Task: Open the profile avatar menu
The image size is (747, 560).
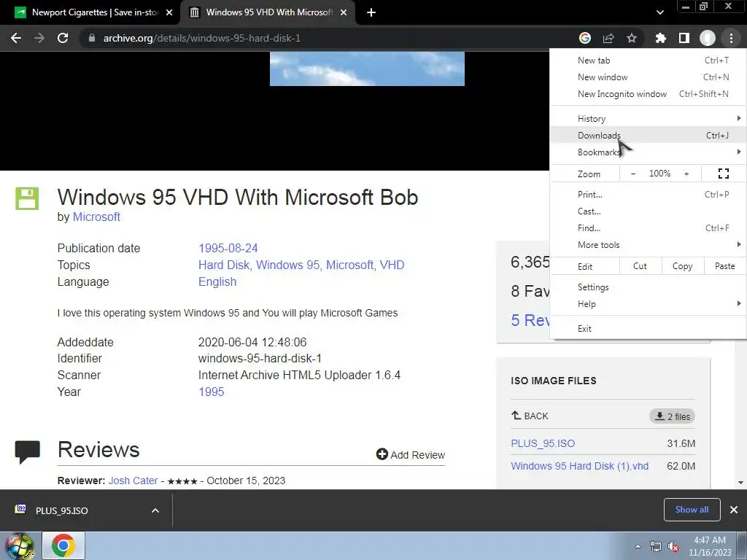Action: click(708, 38)
